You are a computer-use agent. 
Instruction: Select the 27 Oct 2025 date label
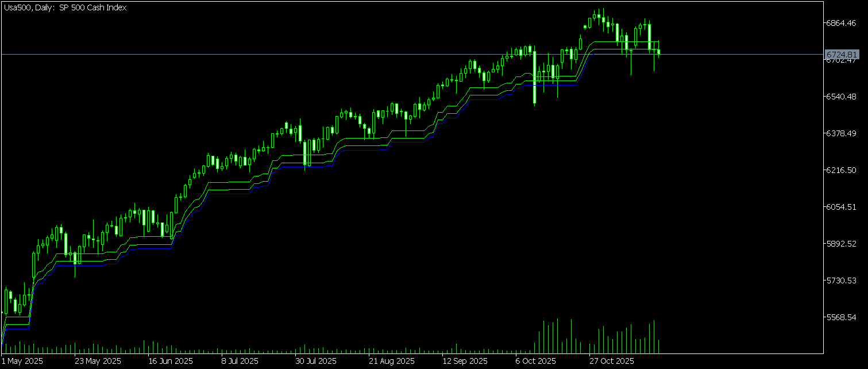click(x=611, y=362)
